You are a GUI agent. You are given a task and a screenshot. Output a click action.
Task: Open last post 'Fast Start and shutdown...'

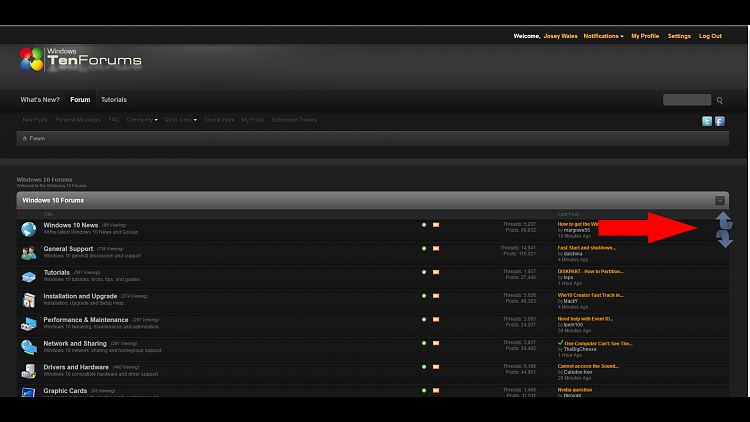pos(586,248)
